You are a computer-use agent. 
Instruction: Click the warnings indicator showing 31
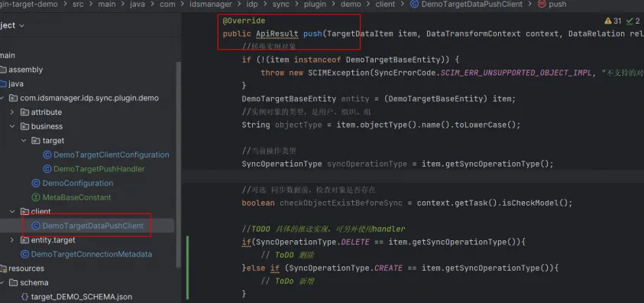[x=613, y=21]
